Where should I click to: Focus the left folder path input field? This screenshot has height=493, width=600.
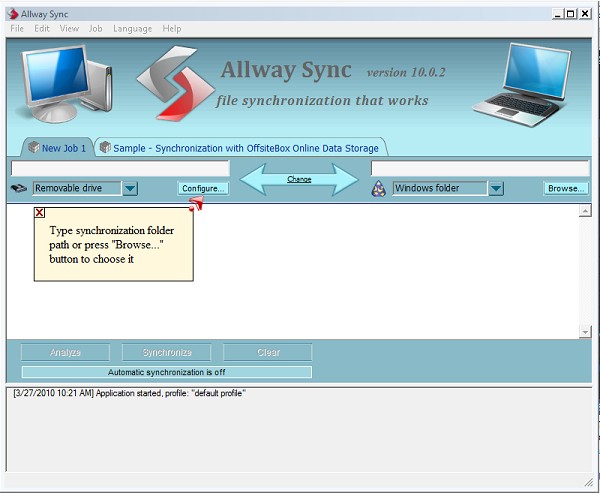[x=120, y=168]
